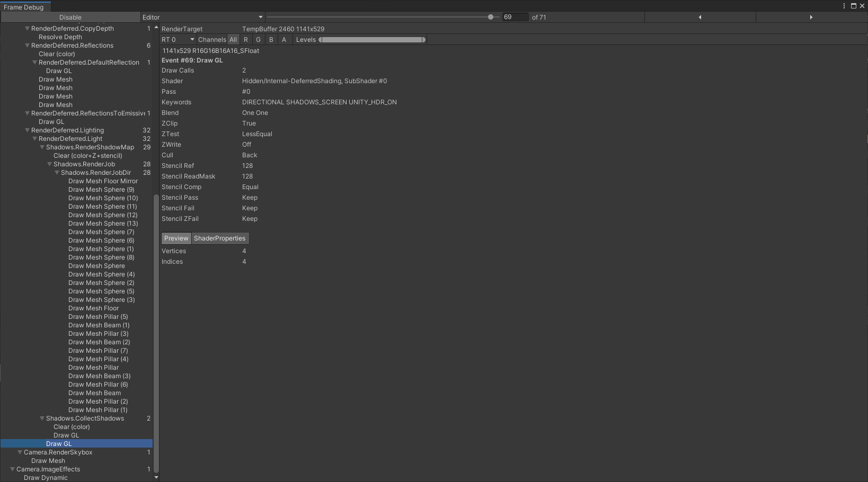
Task: Click the event tree scroll up arrow
Action: (156, 28)
